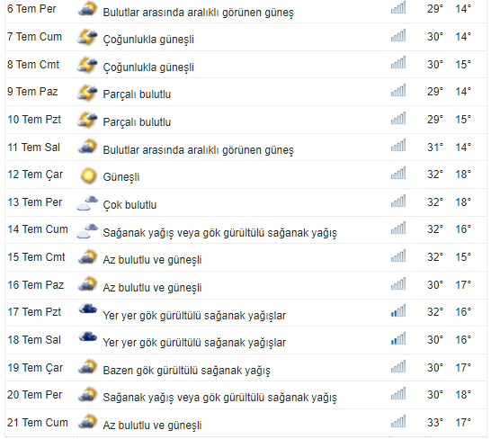Select the date text '10 Tem Pzt'

coord(34,120)
